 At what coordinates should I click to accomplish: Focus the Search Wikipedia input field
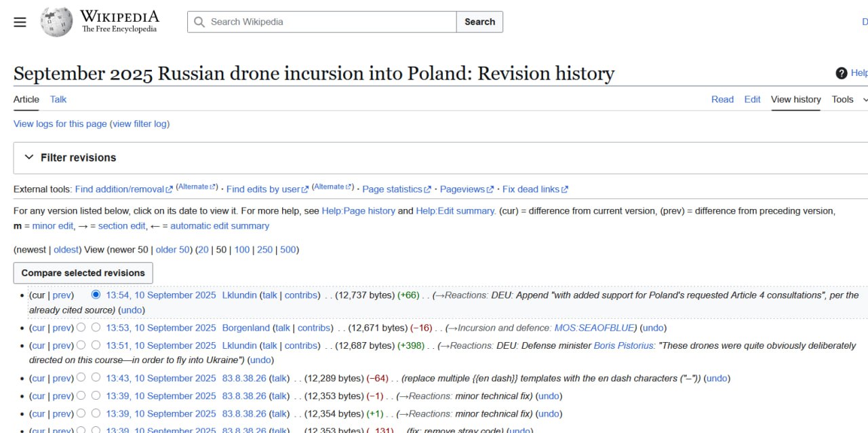pos(321,22)
